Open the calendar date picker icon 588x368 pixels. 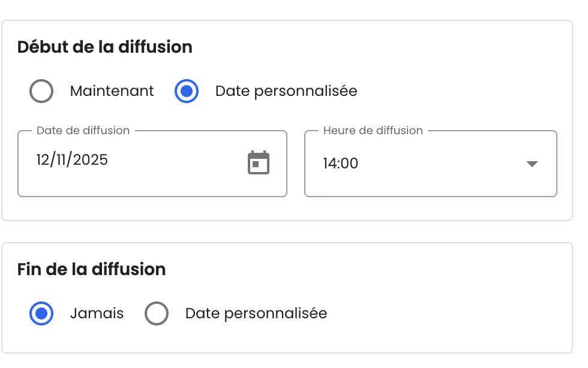(x=259, y=163)
